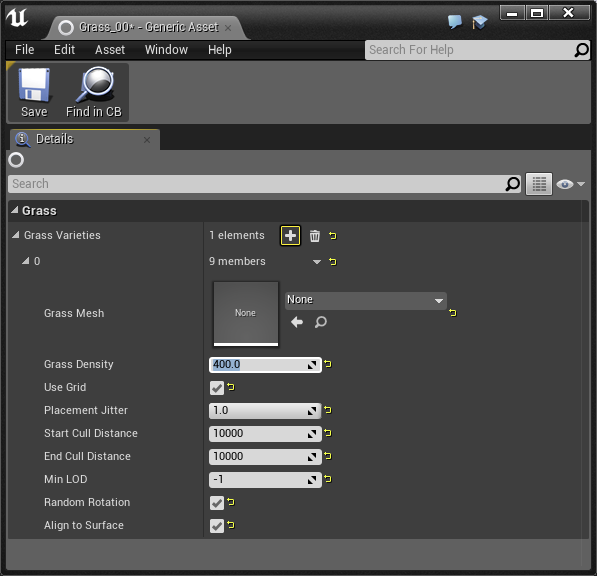This screenshot has width=597, height=576.
Task: Reset Grass Density to default value
Action: (328, 364)
